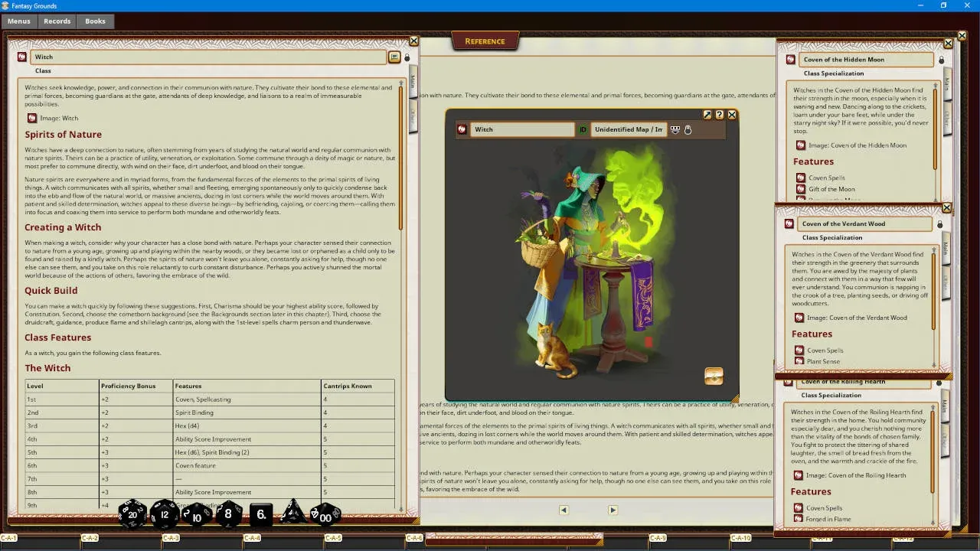
Task: Open Roiling Hearth Coven Spells feature icon
Action: point(799,508)
